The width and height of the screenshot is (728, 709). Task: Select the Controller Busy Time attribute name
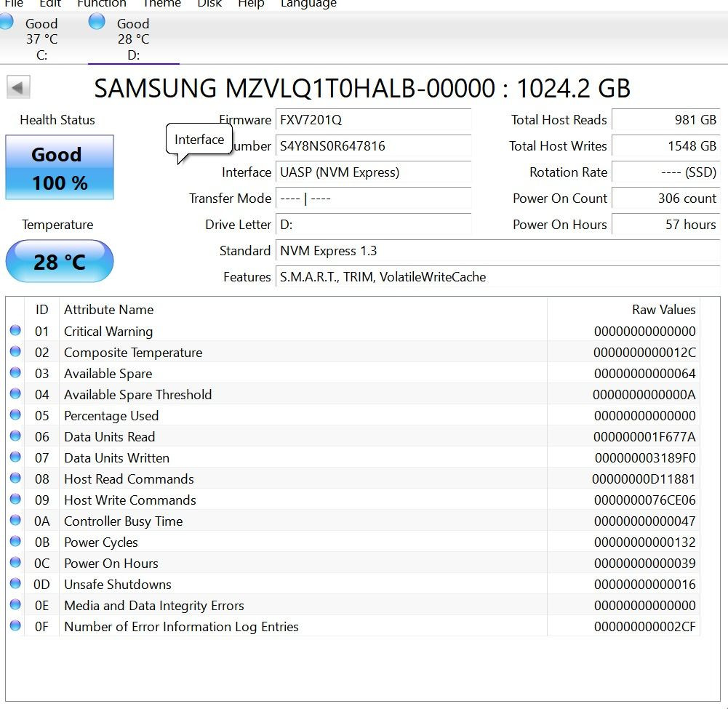(124, 521)
